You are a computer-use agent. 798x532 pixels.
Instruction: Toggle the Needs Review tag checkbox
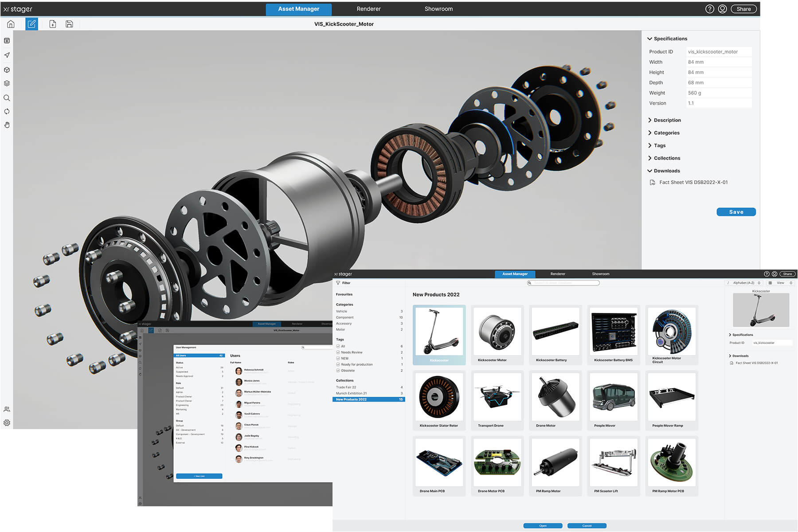338,352
